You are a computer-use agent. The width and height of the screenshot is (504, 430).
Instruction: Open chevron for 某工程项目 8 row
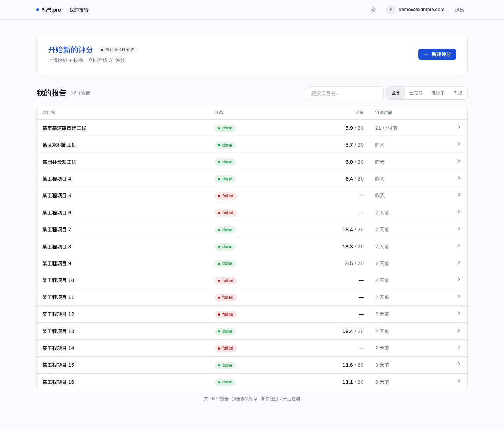[x=459, y=246]
